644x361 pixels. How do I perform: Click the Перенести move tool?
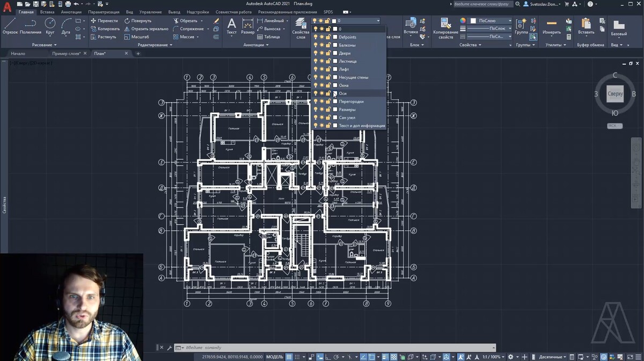coord(104,21)
